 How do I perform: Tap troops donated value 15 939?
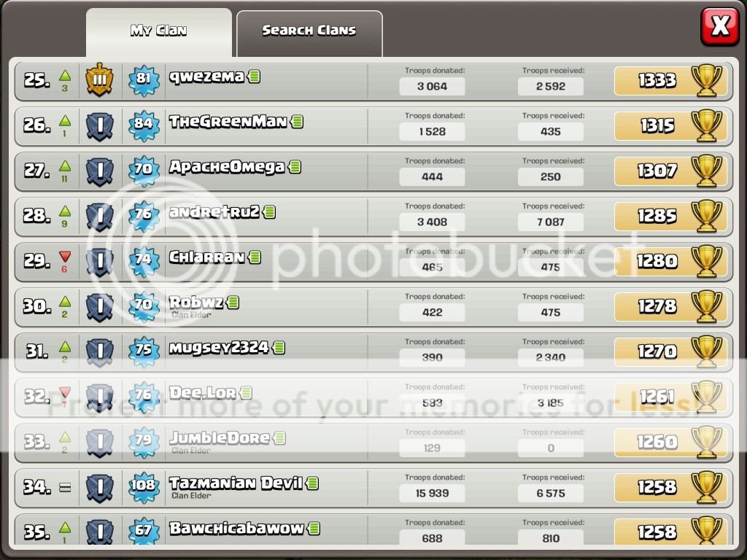[432, 494]
